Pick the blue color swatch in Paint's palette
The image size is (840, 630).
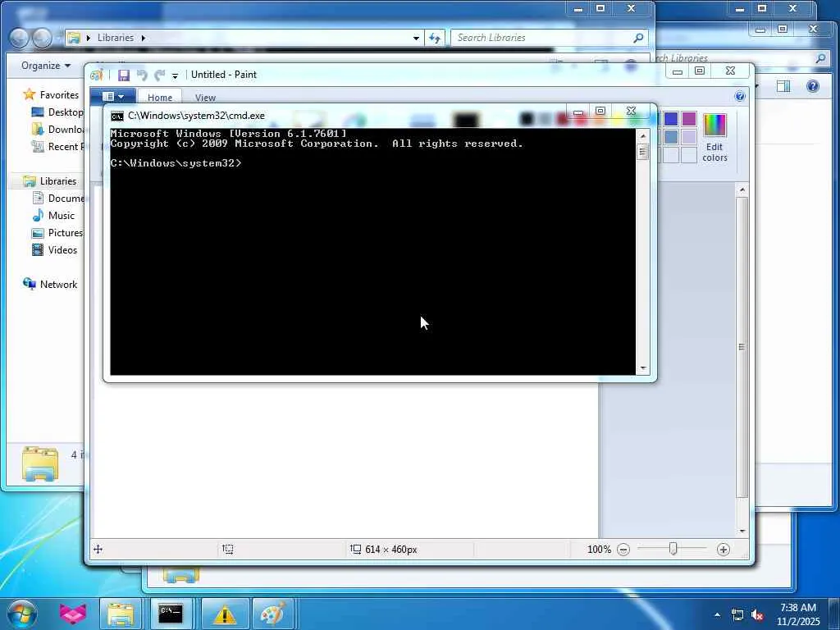click(671, 118)
